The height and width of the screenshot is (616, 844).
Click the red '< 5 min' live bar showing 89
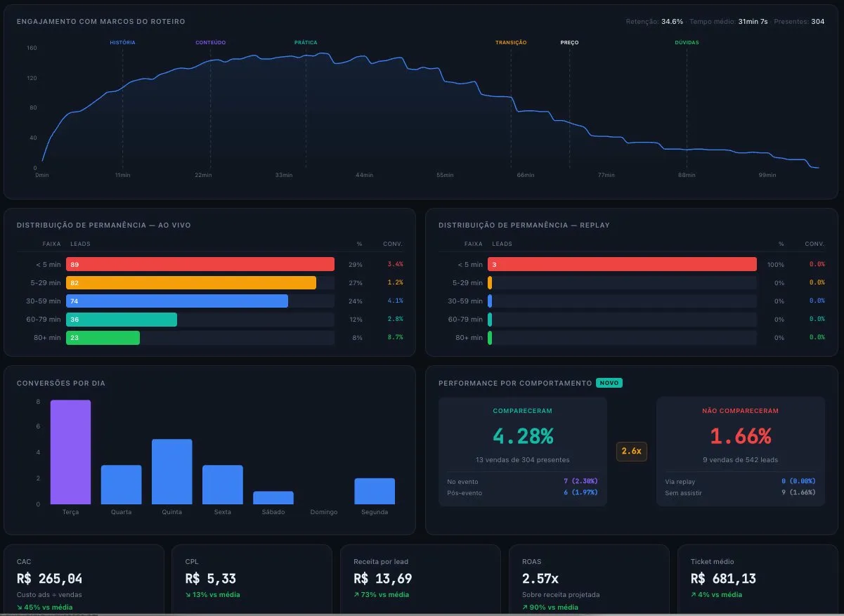200,264
